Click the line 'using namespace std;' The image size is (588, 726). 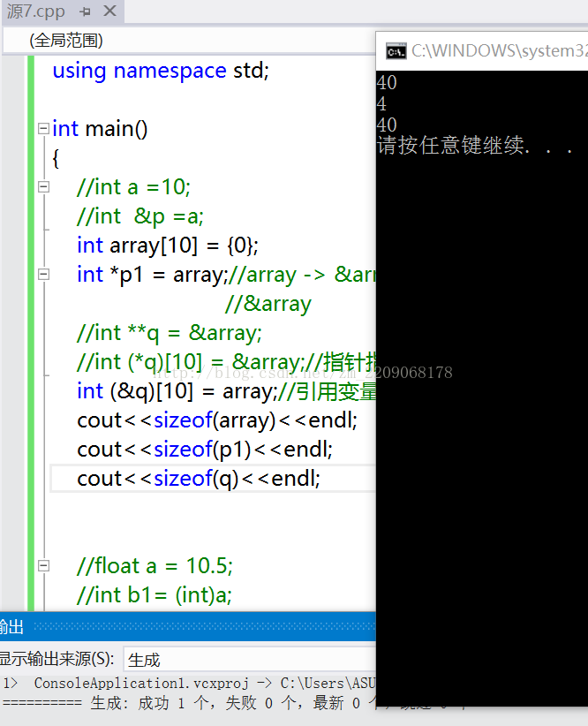click(x=161, y=71)
